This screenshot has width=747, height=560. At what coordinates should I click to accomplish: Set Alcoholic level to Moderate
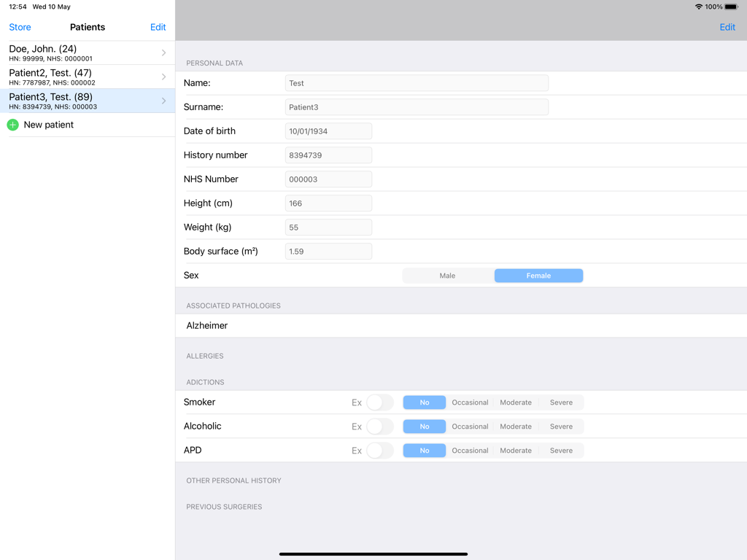click(516, 426)
